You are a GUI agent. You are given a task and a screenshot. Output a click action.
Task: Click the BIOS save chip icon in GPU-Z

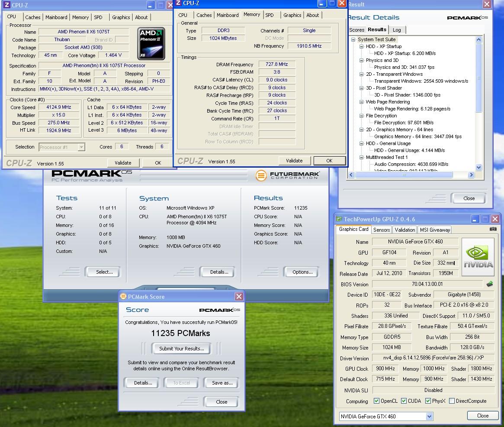coord(490,284)
